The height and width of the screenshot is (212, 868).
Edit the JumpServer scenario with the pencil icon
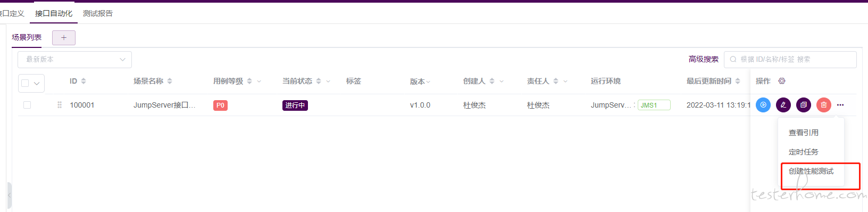click(x=783, y=105)
